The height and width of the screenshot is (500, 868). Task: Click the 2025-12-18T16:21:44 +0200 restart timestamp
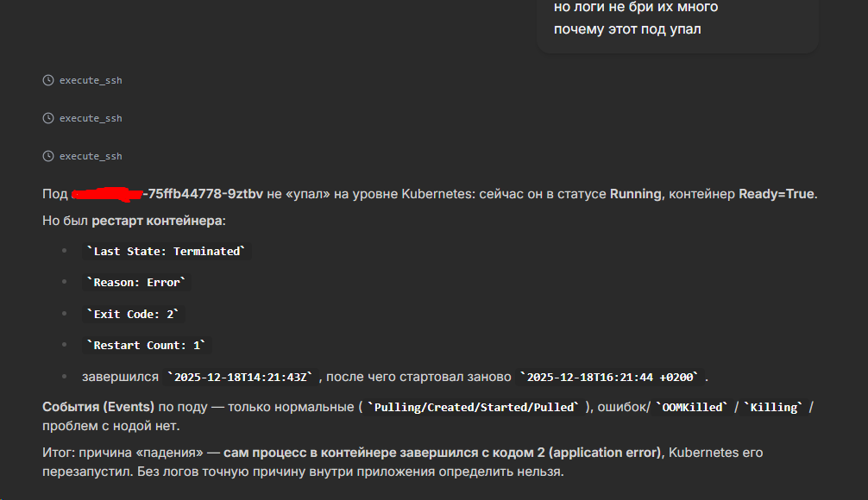coord(612,378)
